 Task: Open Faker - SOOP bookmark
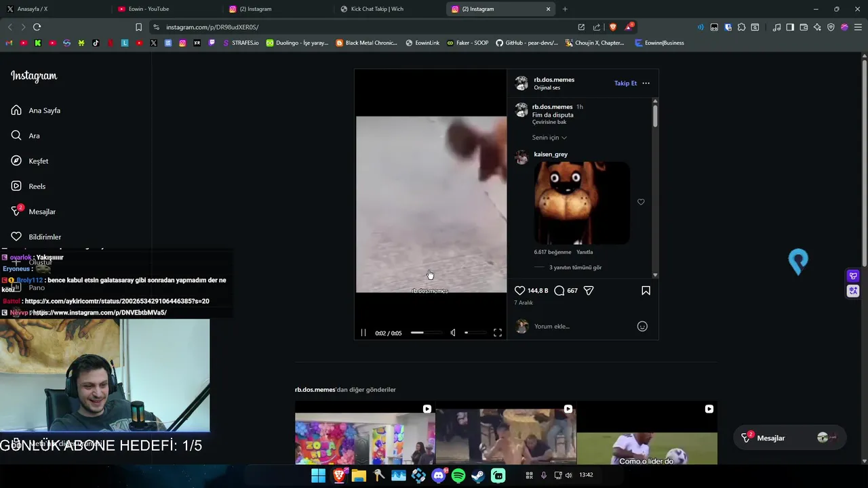pos(467,43)
